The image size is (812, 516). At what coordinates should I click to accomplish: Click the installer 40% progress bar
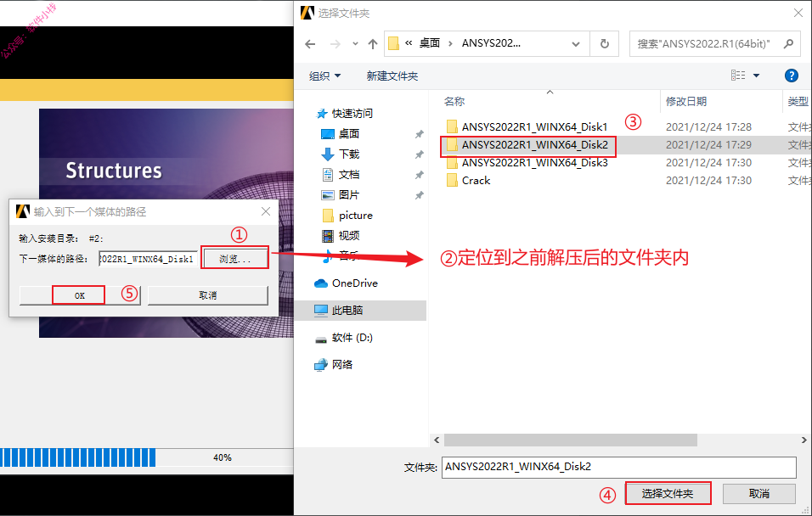pos(147,457)
